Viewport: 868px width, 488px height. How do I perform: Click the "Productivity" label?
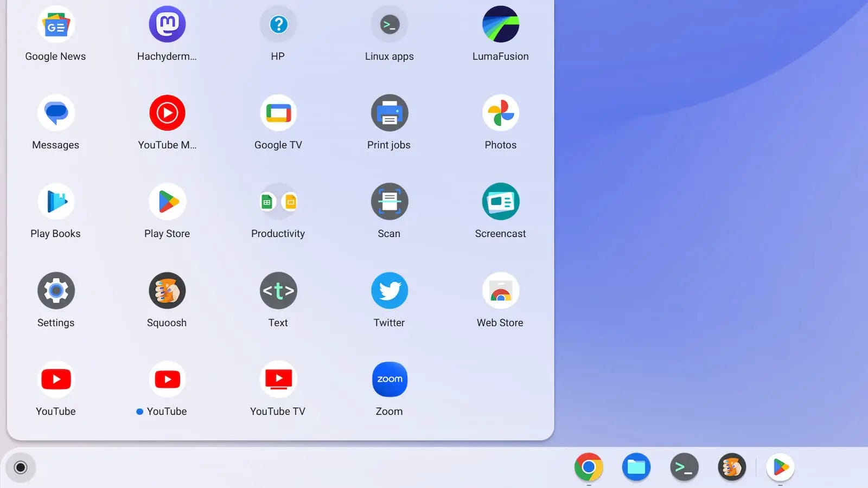pos(278,234)
